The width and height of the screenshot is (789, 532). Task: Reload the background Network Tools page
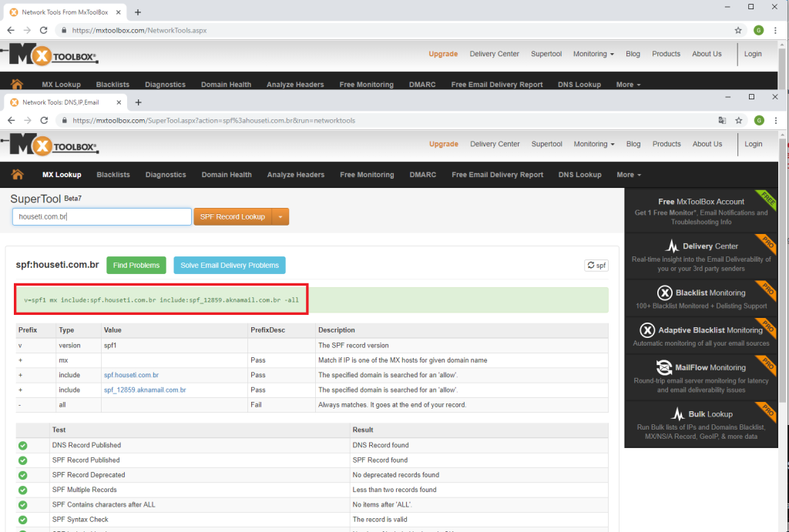[x=44, y=30]
